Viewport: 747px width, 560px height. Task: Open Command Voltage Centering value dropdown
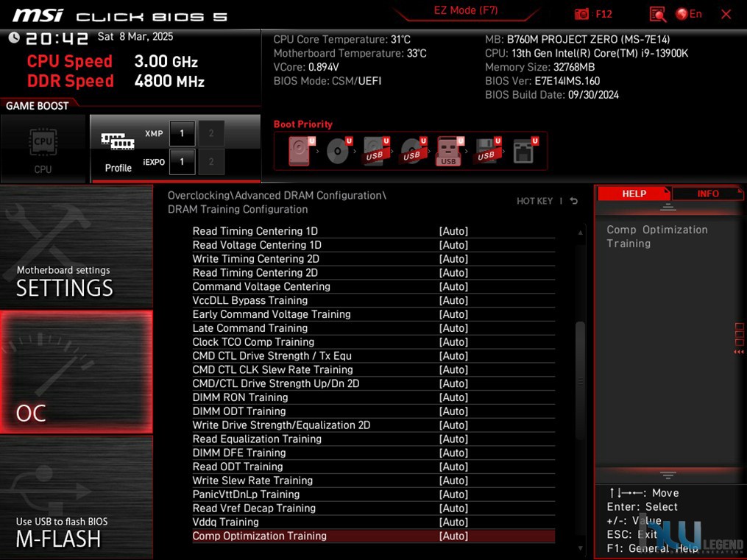point(453,286)
